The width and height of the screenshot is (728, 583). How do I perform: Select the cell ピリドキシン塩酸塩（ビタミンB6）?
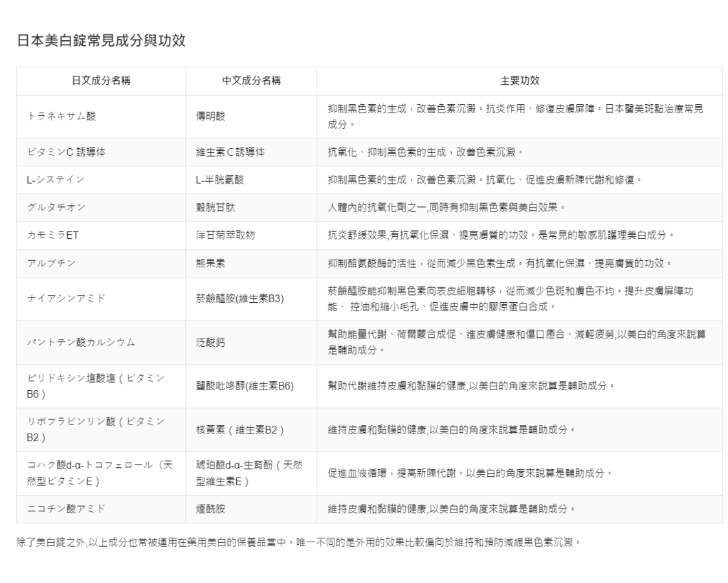pyautogui.click(x=101, y=386)
